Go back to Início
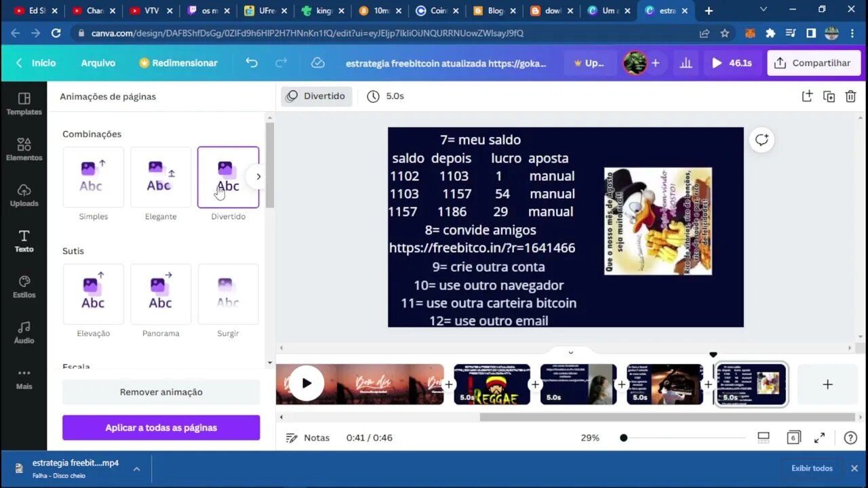The height and width of the screenshot is (488, 868). point(36,62)
